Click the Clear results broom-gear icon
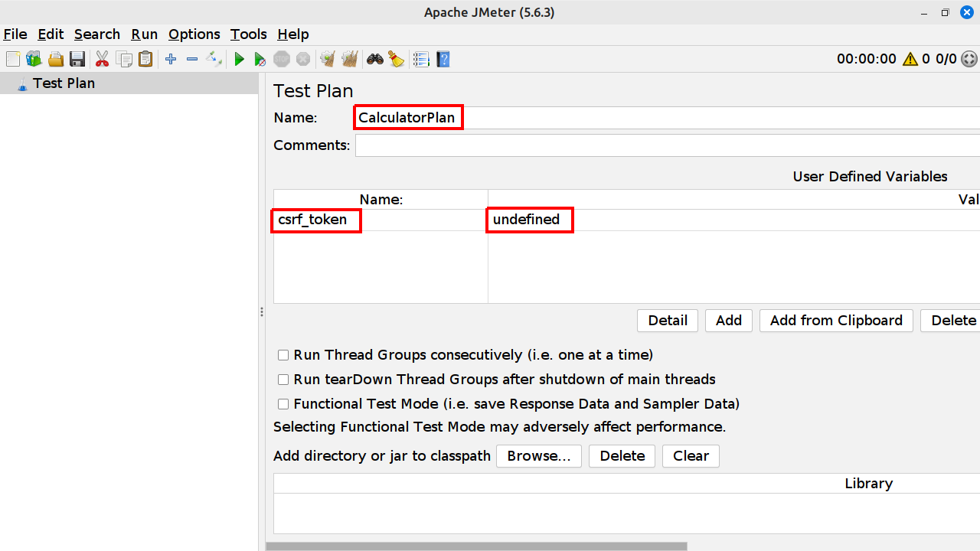 [x=328, y=59]
